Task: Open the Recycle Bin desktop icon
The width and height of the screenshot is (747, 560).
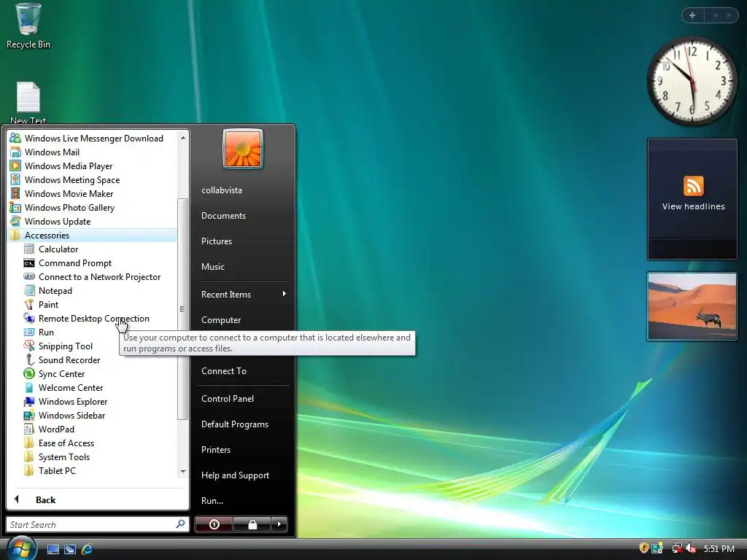Action: (x=28, y=26)
